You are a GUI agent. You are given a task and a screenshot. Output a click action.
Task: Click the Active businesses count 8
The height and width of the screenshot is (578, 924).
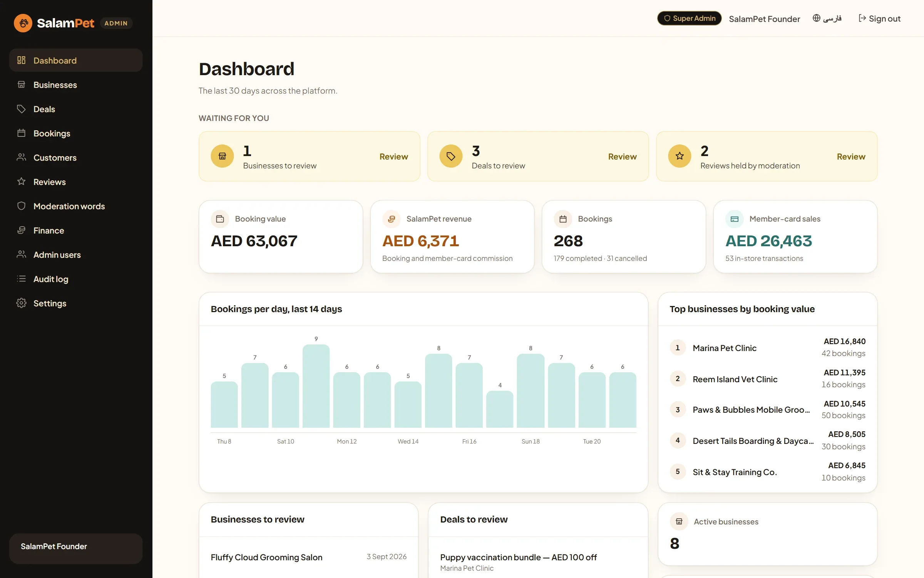tap(675, 544)
